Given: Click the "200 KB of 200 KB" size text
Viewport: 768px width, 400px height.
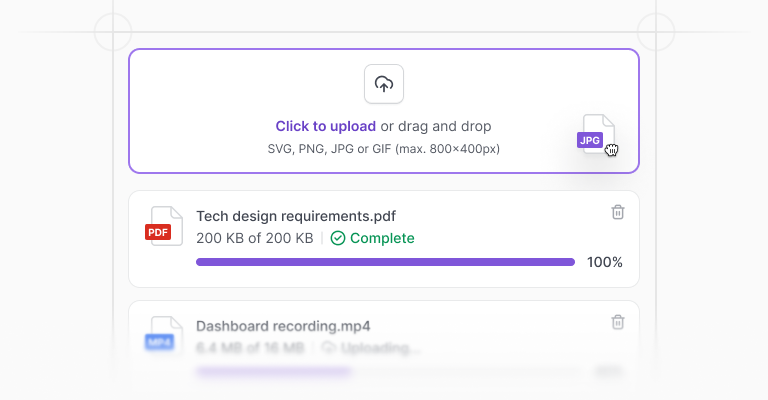Looking at the screenshot, I should coord(255,238).
